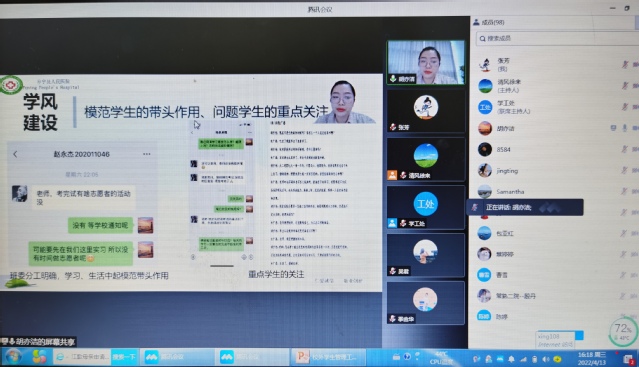Click the three-dot menu beside 赵永杰 202011046
This screenshot has height=367, width=639.
(147, 154)
